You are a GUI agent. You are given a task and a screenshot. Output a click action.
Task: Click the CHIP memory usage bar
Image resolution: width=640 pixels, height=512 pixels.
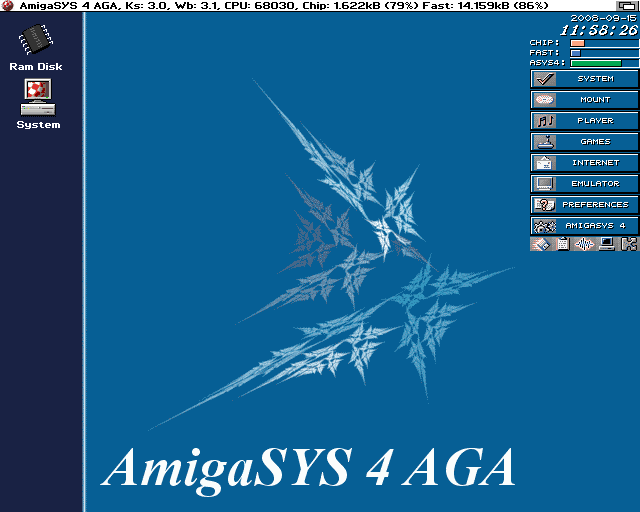603,43
